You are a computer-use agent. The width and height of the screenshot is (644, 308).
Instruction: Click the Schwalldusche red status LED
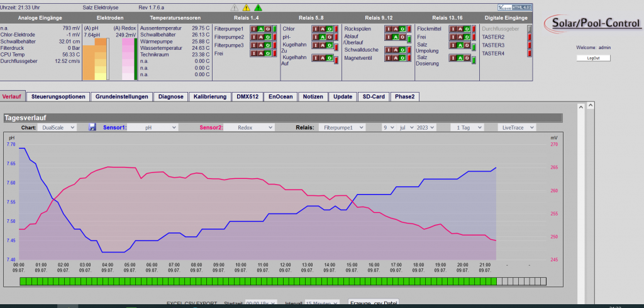(409, 50)
